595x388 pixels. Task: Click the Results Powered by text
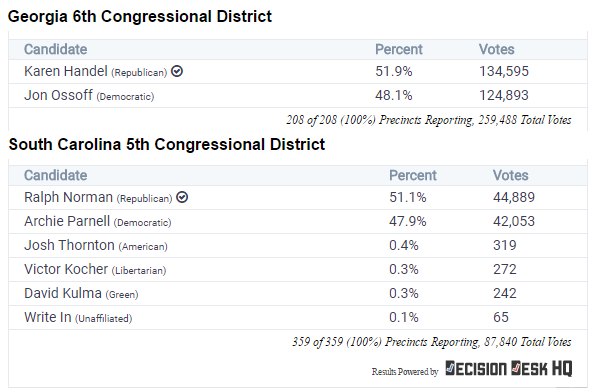pyautogui.click(x=405, y=371)
